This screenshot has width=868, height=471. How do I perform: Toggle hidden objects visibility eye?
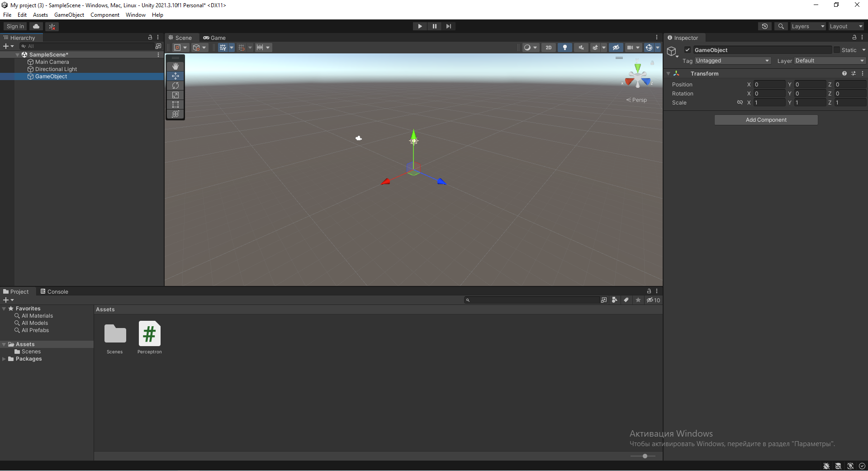pos(616,48)
